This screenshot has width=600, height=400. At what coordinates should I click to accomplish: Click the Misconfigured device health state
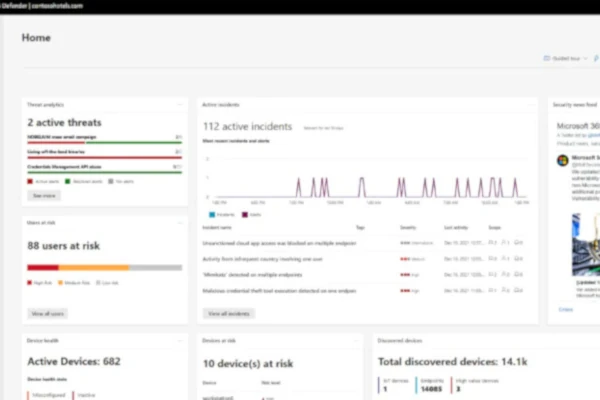(49, 395)
